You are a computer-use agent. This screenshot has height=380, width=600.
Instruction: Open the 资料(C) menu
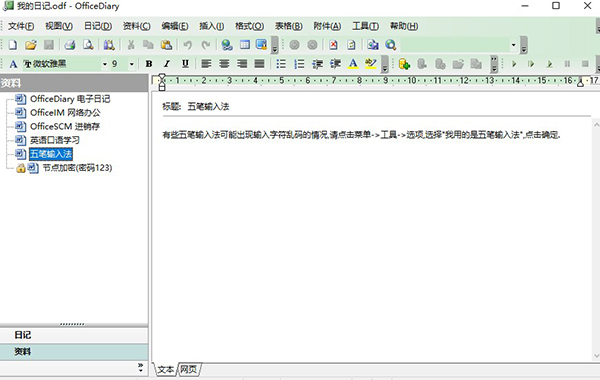pyautogui.click(x=137, y=26)
